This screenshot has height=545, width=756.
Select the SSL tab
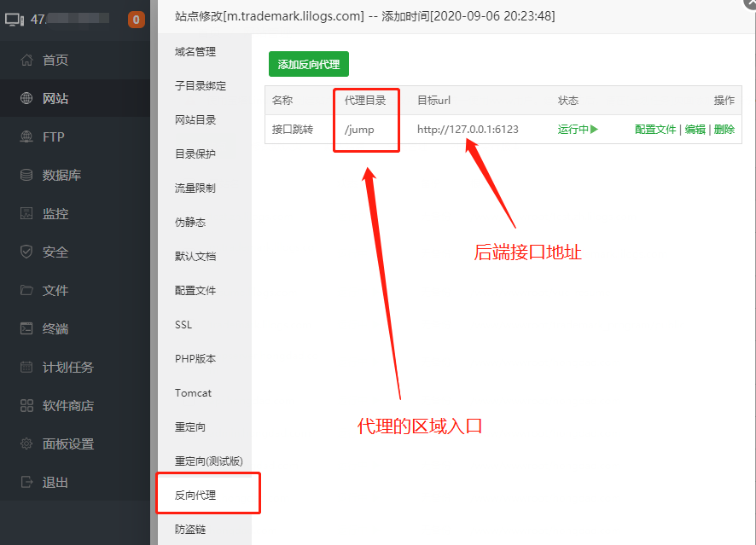pyautogui.click(x=183, y=325)
